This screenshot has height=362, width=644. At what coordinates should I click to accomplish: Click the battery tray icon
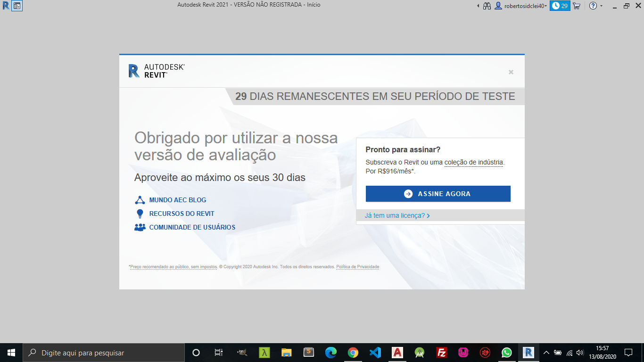[x=558, y=353]
